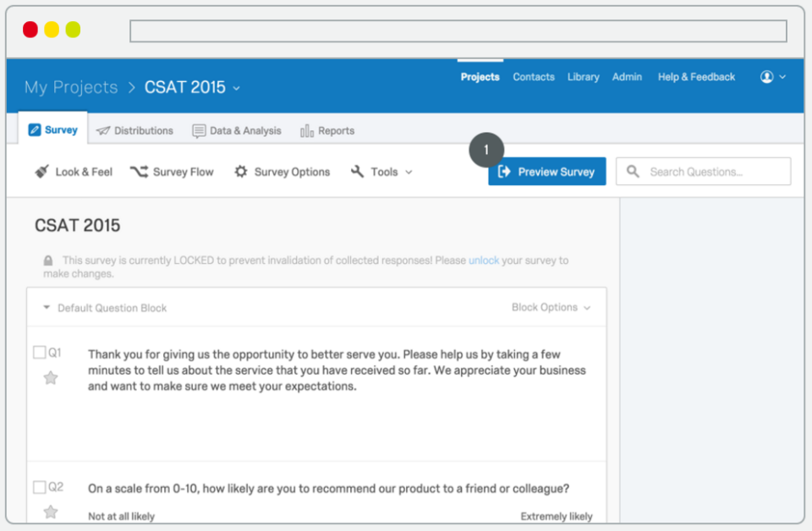Click the unlock link in the locked notice

(484, 260)
